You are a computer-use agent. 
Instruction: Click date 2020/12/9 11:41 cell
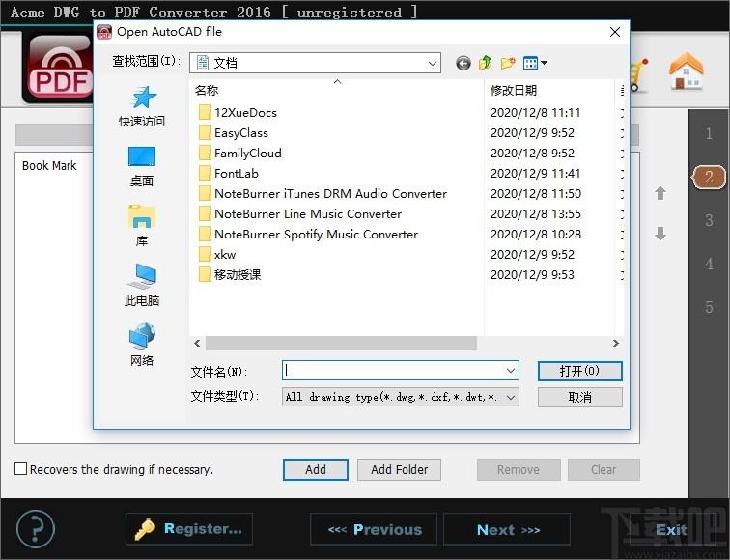[x=535, y=174]
